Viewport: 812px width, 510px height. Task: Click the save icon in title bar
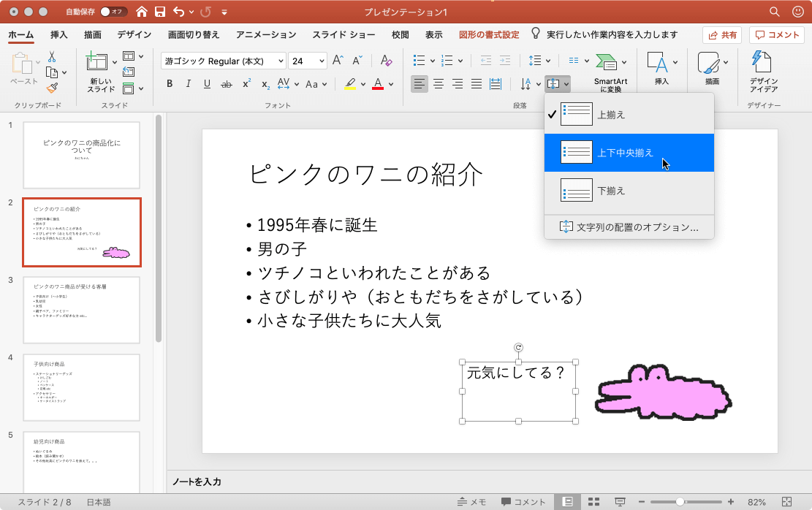159,12
